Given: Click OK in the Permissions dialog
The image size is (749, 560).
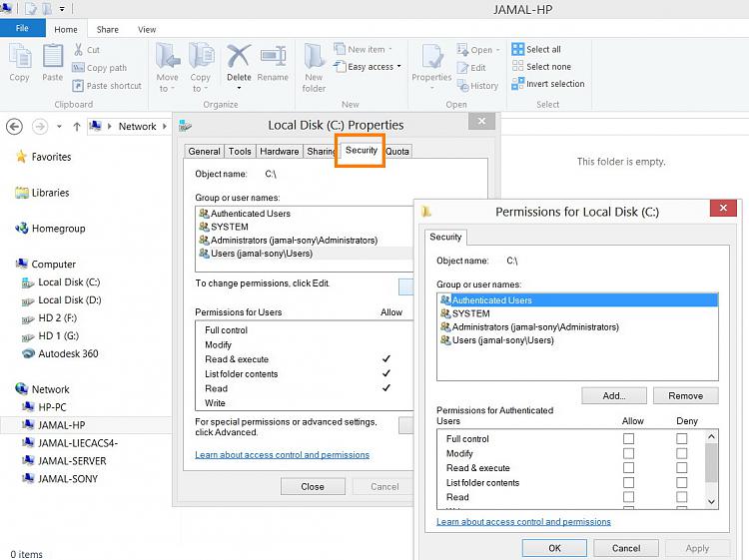Looking at the screenshot, I should coord(554,548).
